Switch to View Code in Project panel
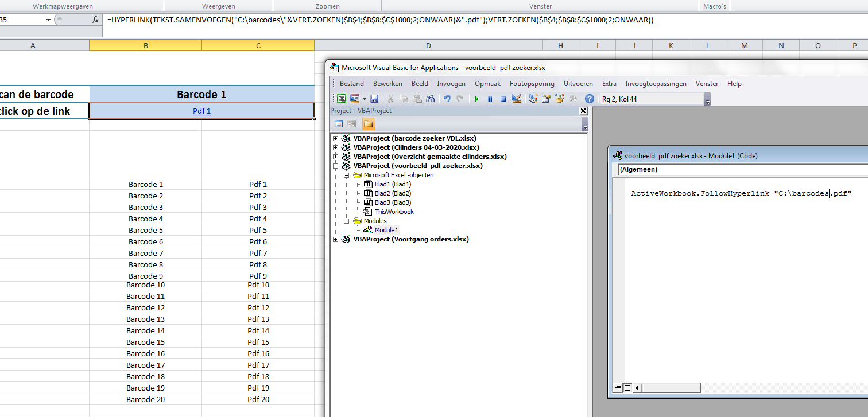 pyautogui.click(x=339, y=123)
